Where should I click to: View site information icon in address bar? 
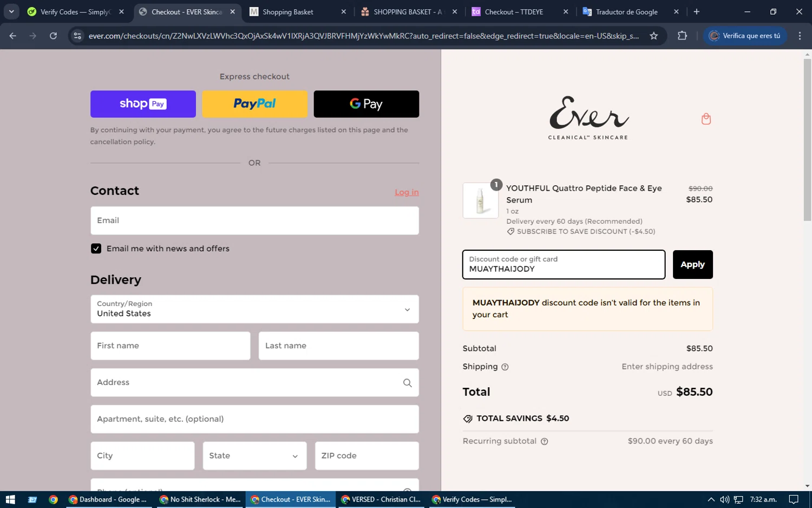point(77,36)
